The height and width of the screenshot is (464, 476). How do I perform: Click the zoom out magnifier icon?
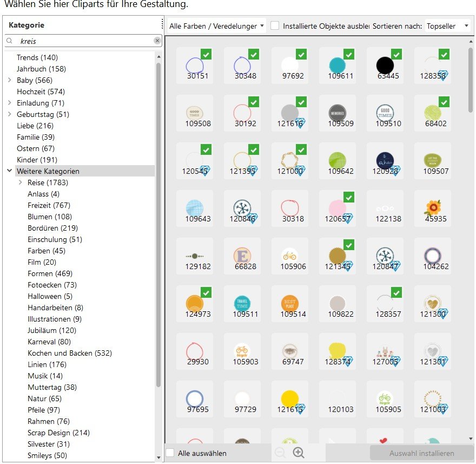280,453
